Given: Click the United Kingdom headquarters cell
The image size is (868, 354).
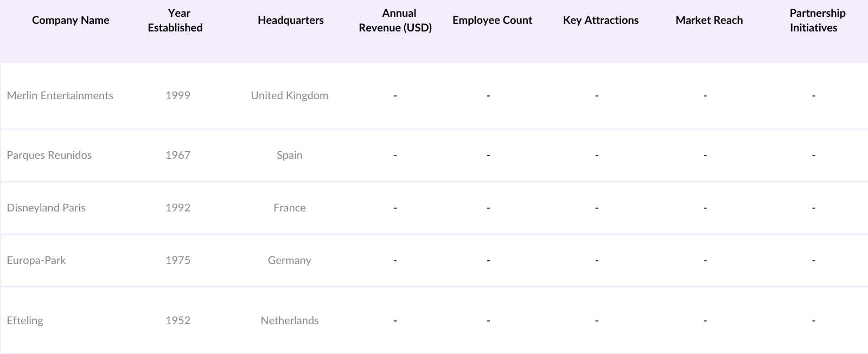Looking at the screenshot, I should click(289, 95).
